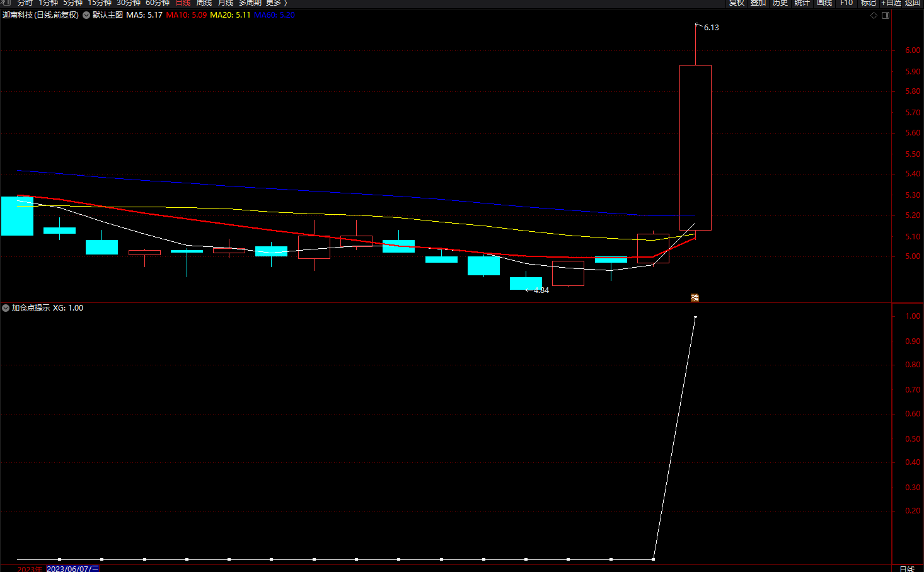This screenshot has height=572, width=924.
Task: Open the 统计 statistics tool
Action: 802,3
